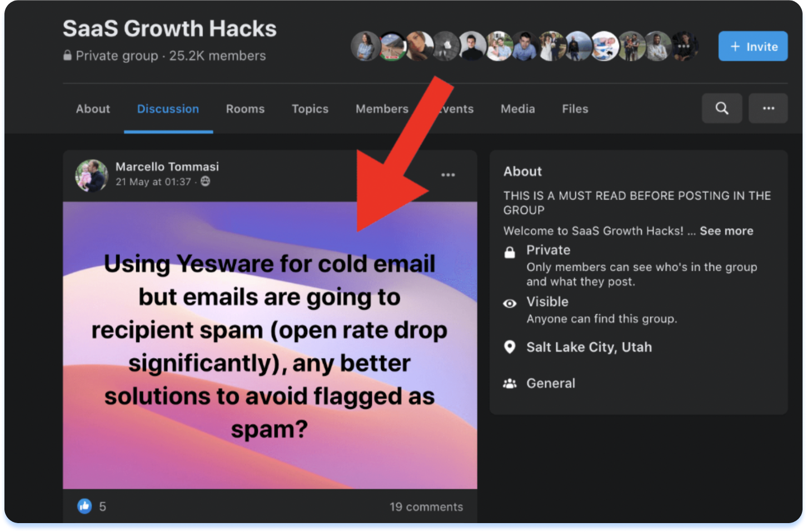
Task: Click the blue thumbs-up reaction icon
Action: click(84, 506)
